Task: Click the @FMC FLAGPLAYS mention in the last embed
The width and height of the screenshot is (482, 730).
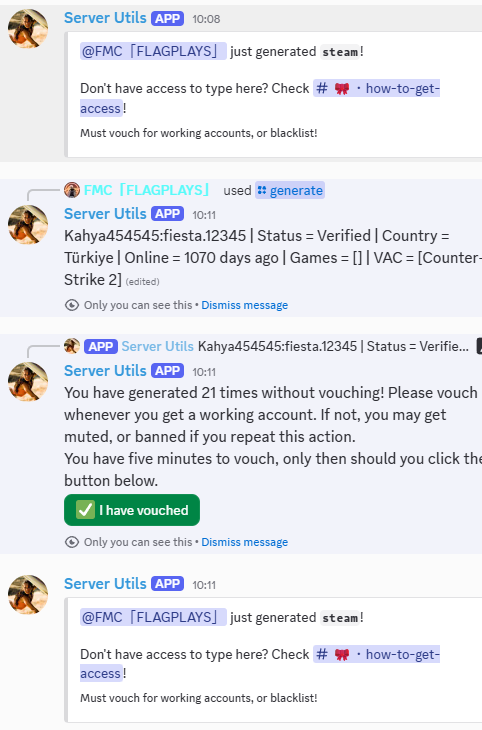Action: click(x=153, y=617)
